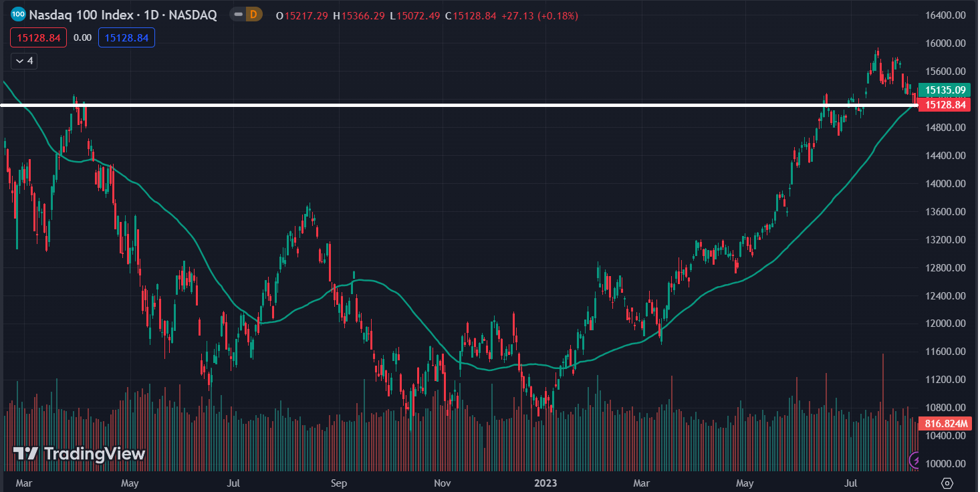The height and width of the screenshot is (492, 980).
Task: Click the 10000.00 price scale label
Action: click(x=947, y=464)
